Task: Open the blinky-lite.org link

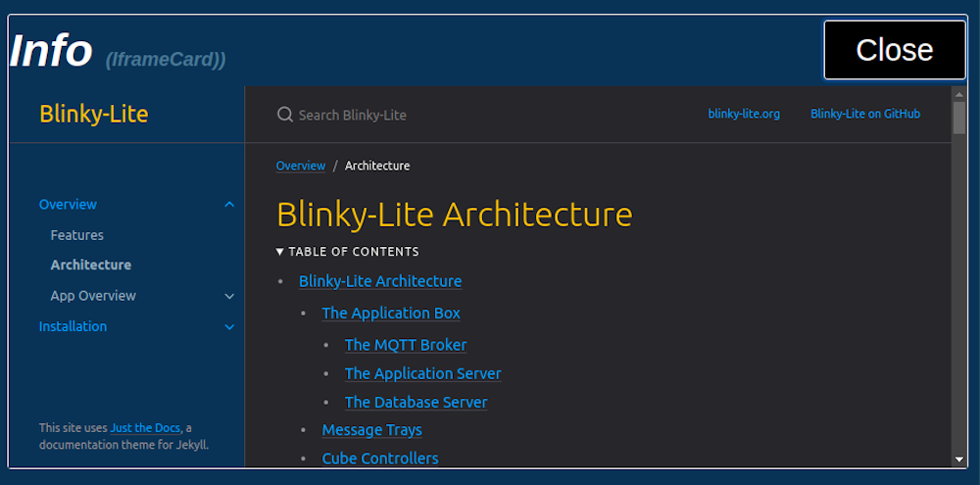Action: point(744,114)
